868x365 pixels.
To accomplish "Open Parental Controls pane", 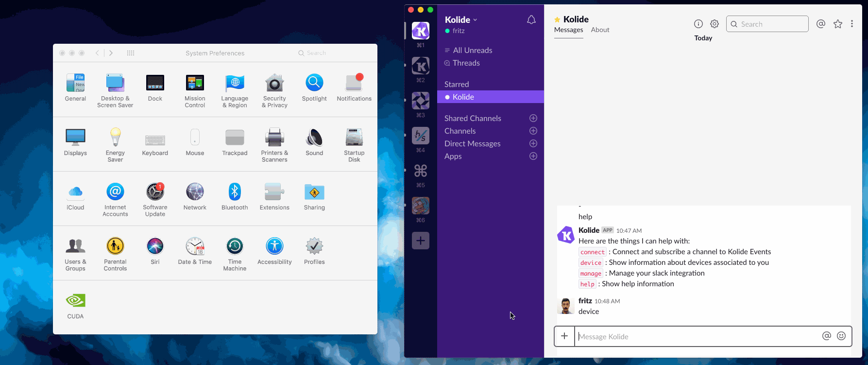I will click(x=115, y=254).
